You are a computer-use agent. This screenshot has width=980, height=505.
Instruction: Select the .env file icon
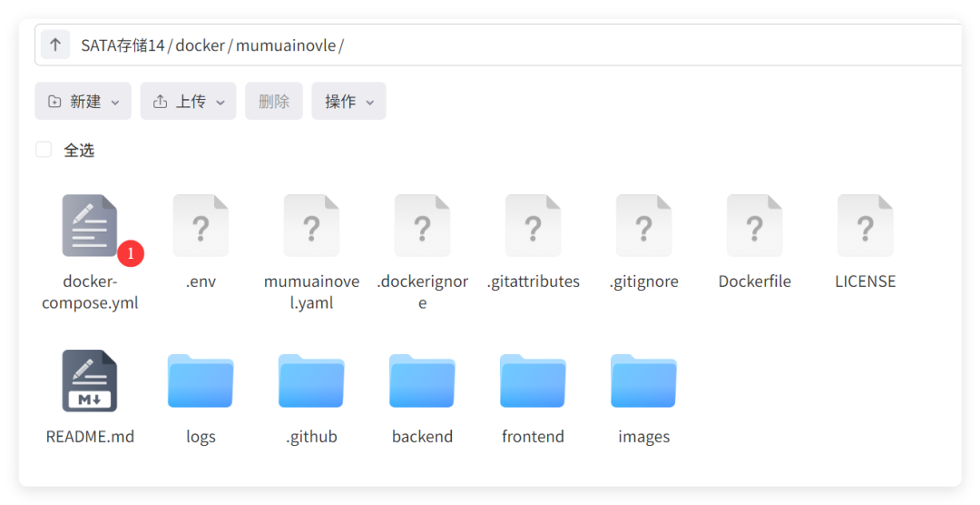tap(201, 225)
